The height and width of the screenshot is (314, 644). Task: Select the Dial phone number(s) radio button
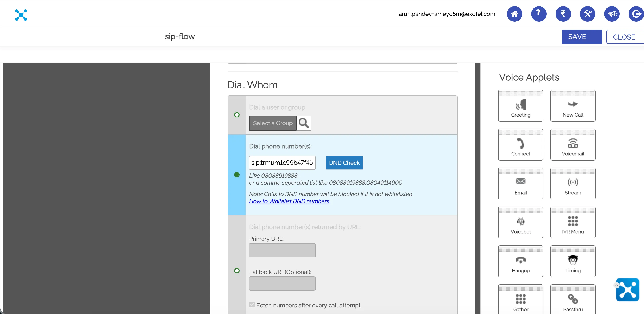click(x=237, y=175)
